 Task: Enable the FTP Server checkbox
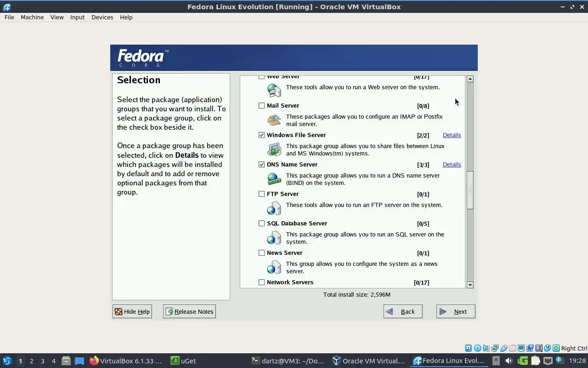pos(262,194)
